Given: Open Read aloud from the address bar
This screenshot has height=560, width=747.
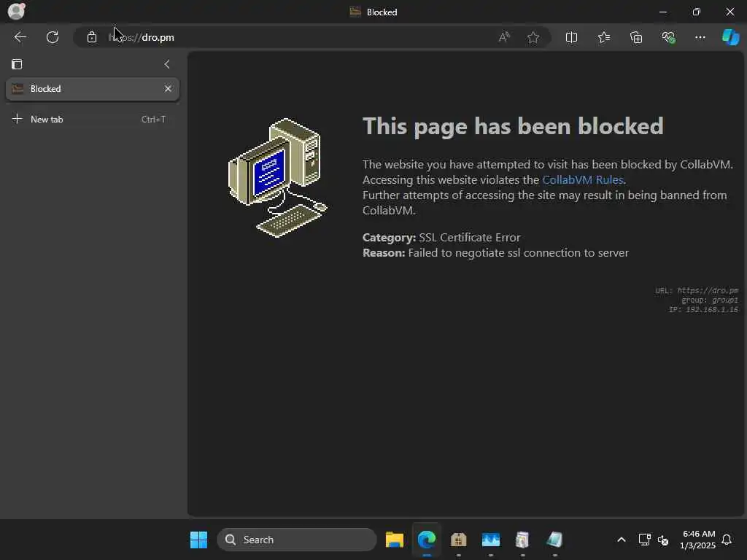Looking at the screenshot, I should coord(504,37).
